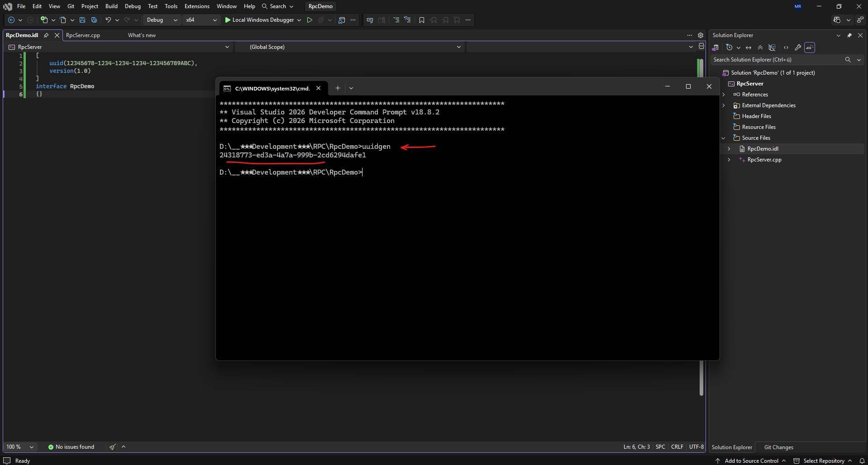868x465 pixels.
Task: Open the Local Windows Debugger dropdown arrow
Action: point(299,20)
